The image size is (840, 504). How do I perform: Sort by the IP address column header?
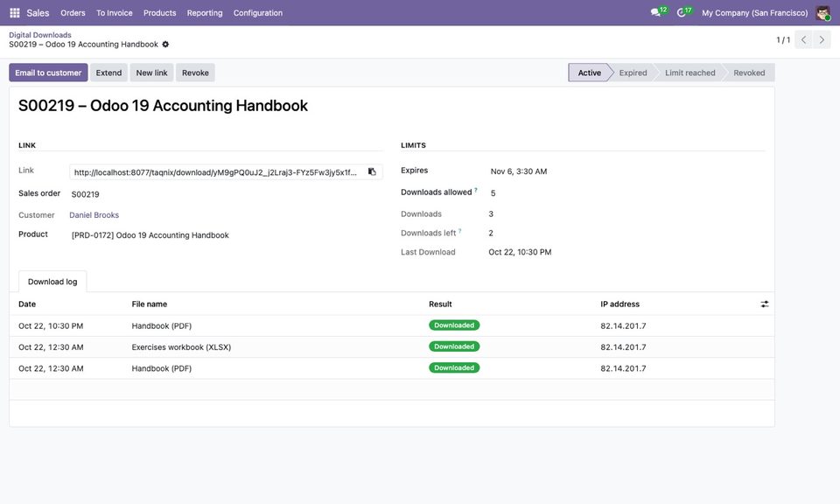619,304
